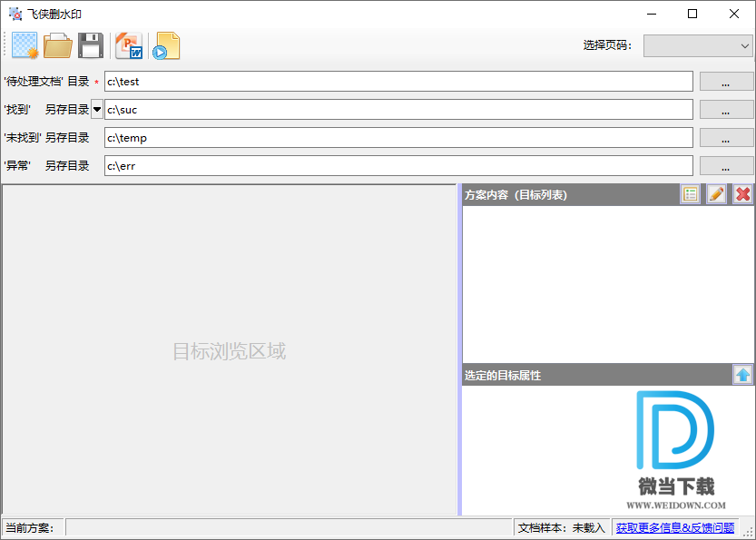
Task: Click the list icon in 方案内容 header
Action: tap(691, 194)
